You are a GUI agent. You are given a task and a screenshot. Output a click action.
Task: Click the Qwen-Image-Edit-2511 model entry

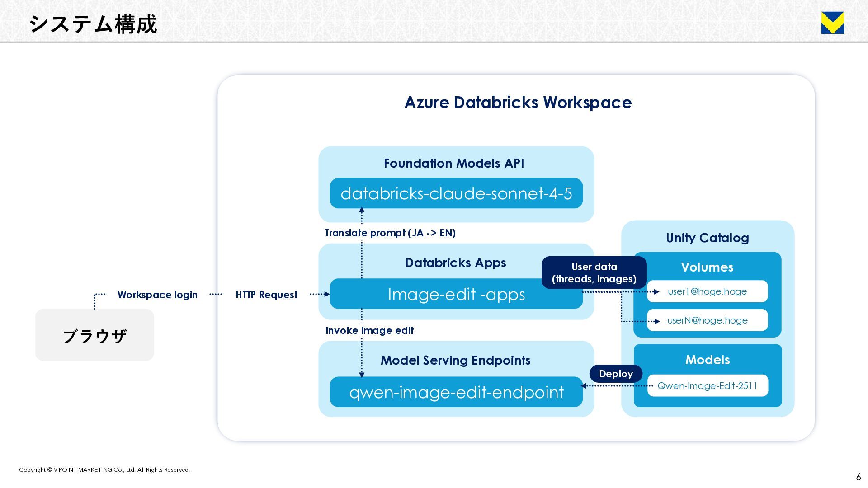[707, 386]
